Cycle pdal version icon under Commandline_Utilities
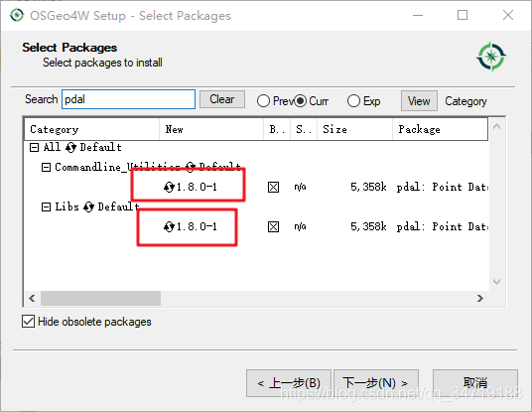 (169, 187)
